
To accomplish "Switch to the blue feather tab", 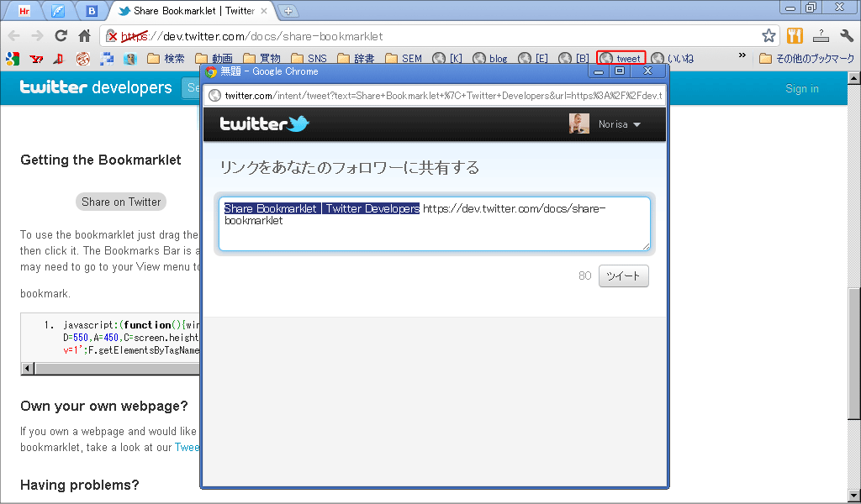I will coord(58,11).
